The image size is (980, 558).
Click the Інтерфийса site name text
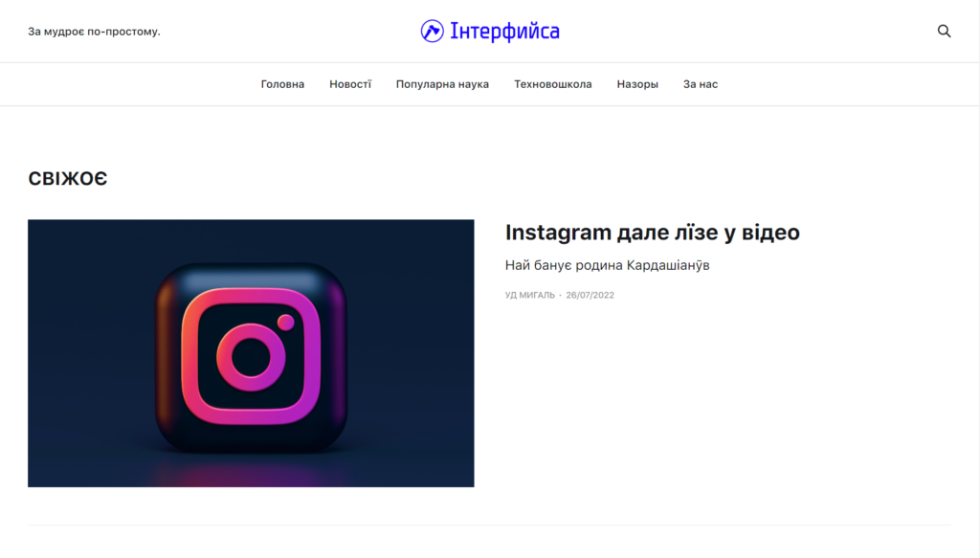(504, 31)
